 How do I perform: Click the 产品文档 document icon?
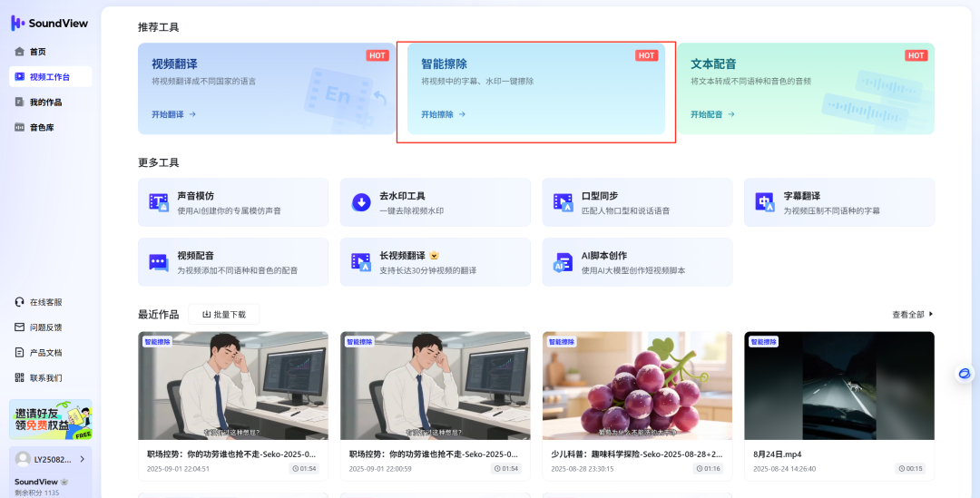19,353
